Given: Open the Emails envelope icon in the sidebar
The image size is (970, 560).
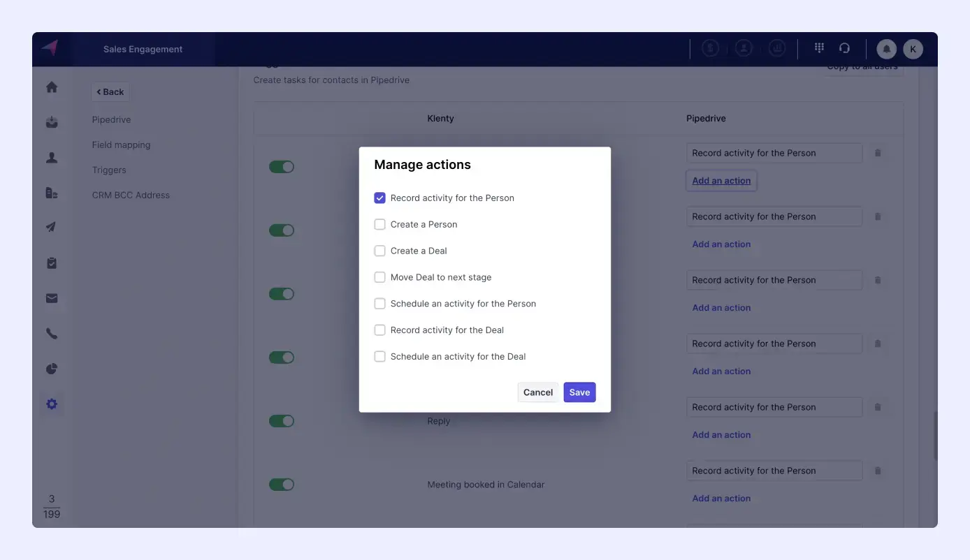Looking at the screenshot, I should click(x=52, y=298).
